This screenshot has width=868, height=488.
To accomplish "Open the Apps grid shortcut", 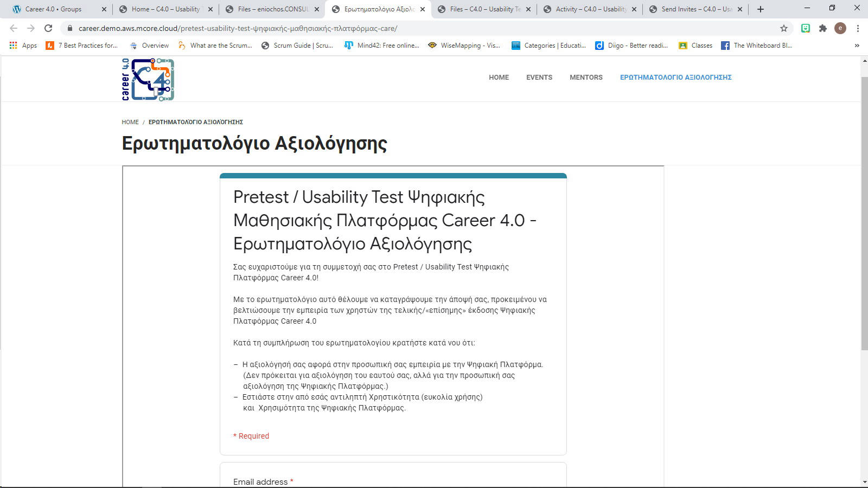I will pos(23,46).
